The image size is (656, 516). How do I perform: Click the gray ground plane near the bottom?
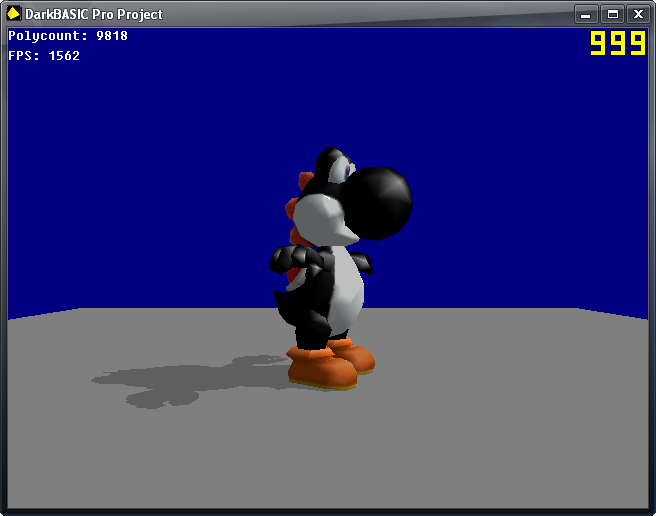coord(330,460)
